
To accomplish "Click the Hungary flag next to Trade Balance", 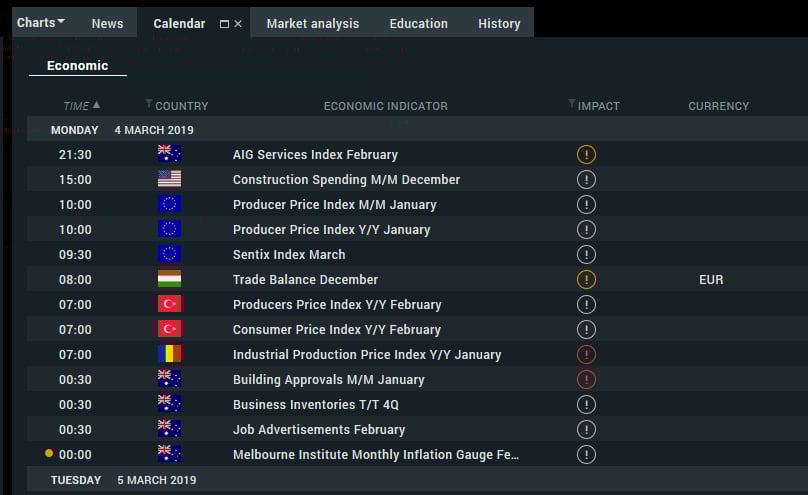I will 169,279.
